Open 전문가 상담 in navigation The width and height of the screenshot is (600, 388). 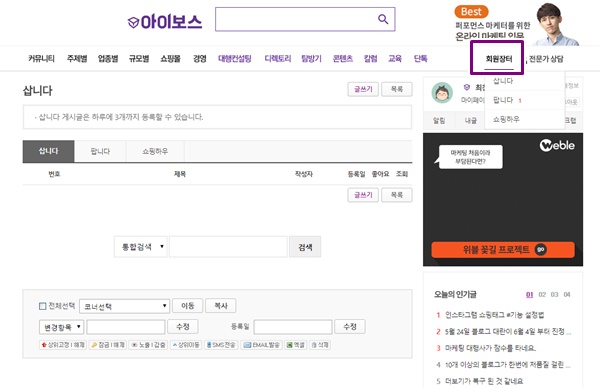[x=546, y=59]
